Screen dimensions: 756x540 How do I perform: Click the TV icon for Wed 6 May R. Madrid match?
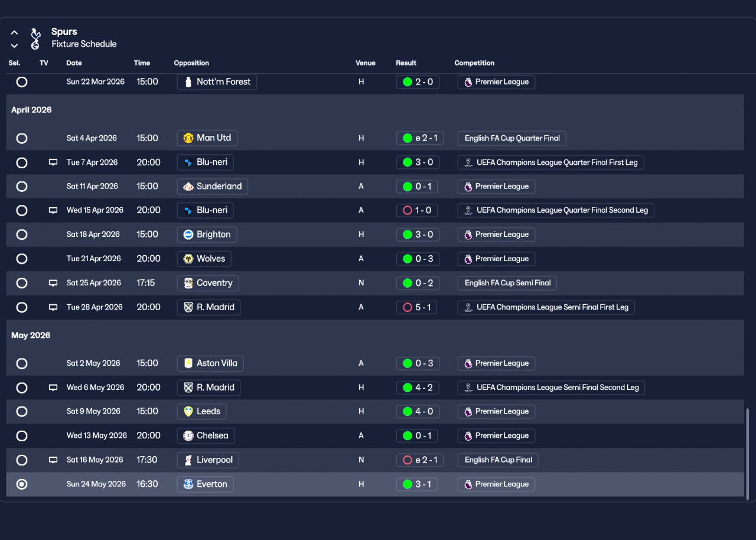[53, 388]
